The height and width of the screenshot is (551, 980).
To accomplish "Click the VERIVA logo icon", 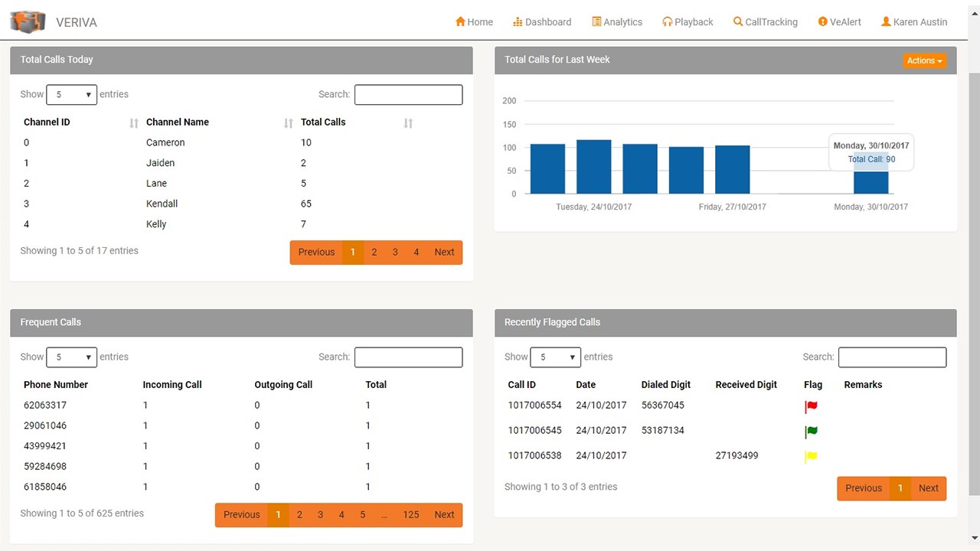I will click(28, 21).
